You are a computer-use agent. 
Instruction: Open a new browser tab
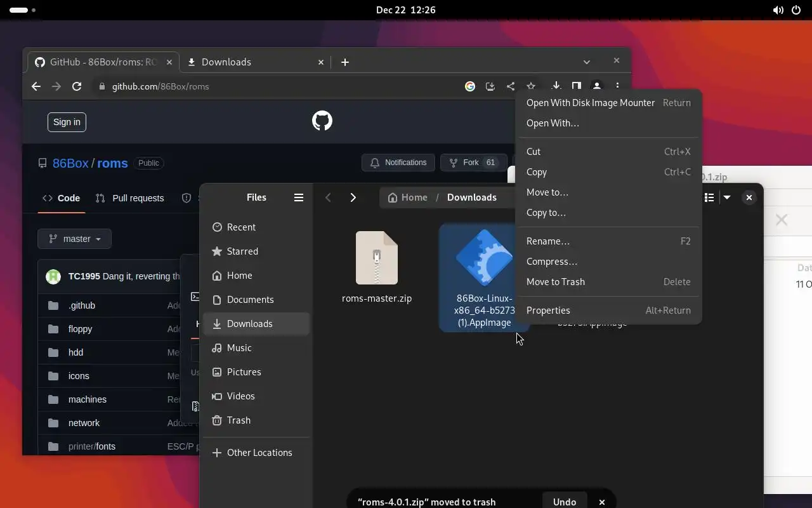point(345,62)
